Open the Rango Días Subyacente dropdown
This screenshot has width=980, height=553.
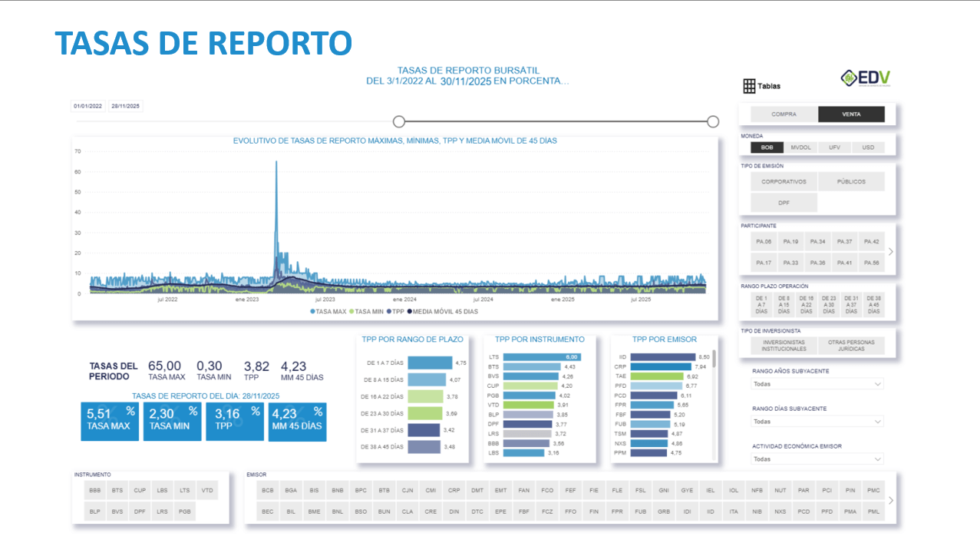point(817,421)
